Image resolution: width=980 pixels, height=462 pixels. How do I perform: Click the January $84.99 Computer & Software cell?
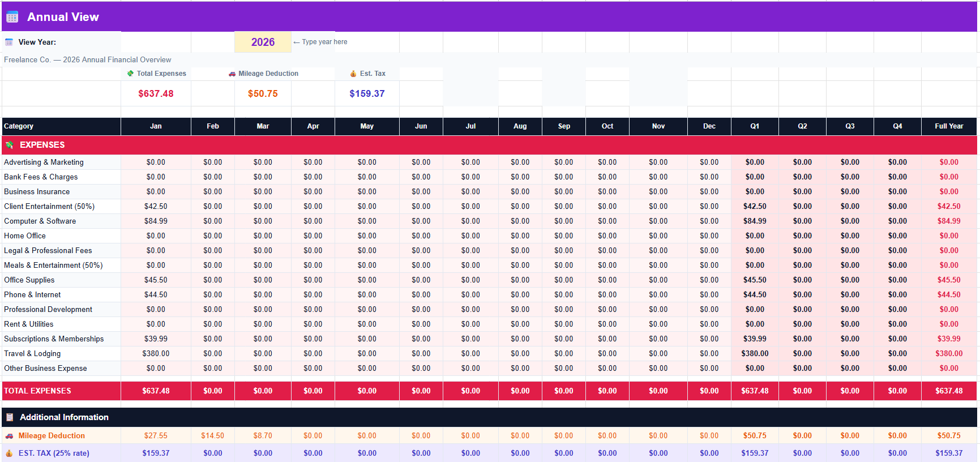tap(156, 221)
